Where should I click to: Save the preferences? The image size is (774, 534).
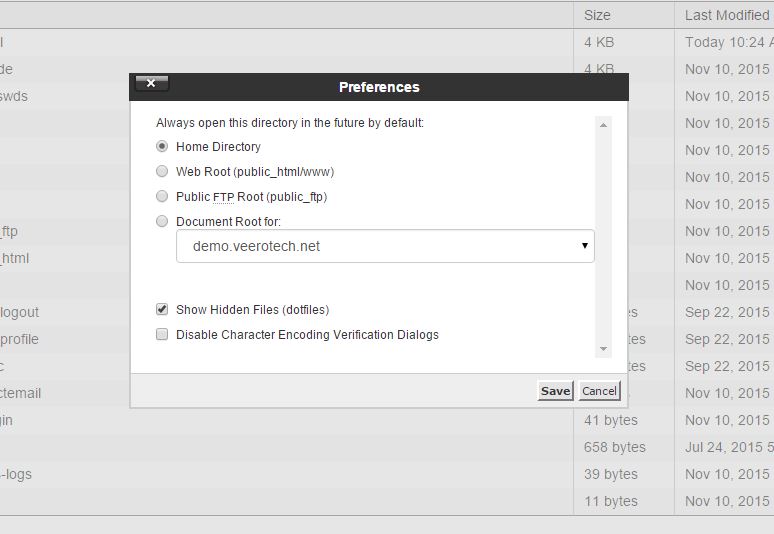click(x=555, y=391)
